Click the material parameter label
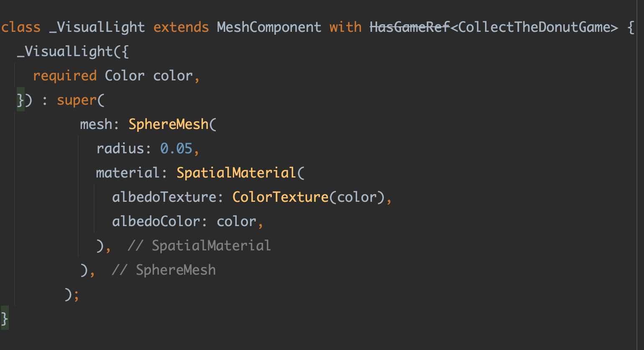Image resolution: width=644 pixels, height=350 pixels. [128, 173]
